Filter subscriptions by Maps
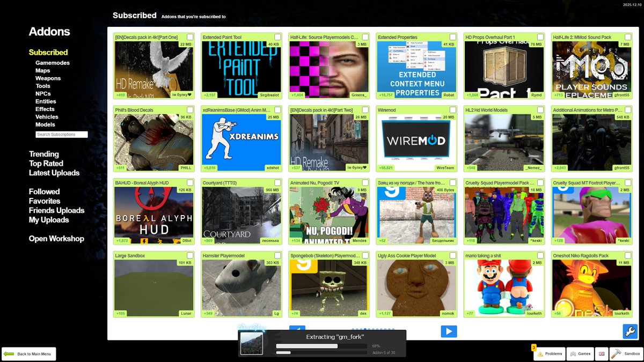644x362 pixels. (x=43, y=70)
